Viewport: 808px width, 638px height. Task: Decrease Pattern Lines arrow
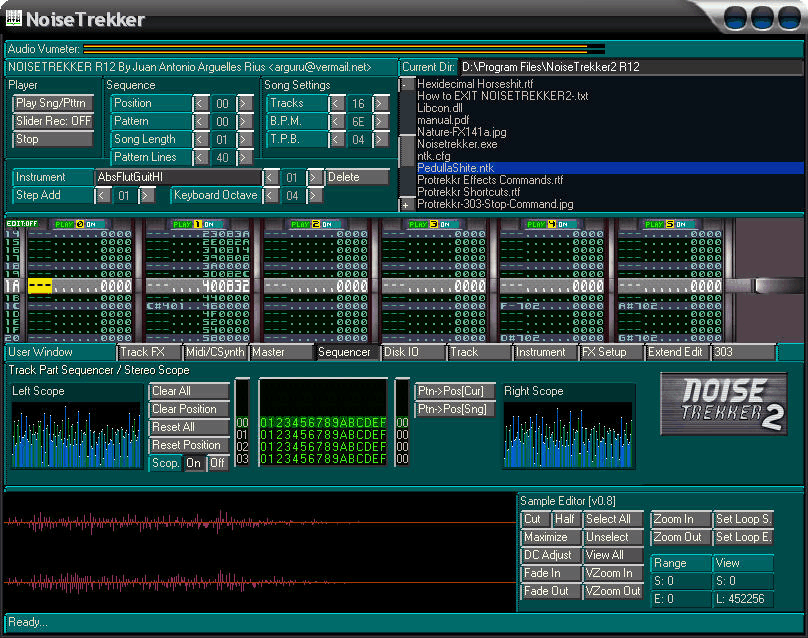(x=200, y=158)
